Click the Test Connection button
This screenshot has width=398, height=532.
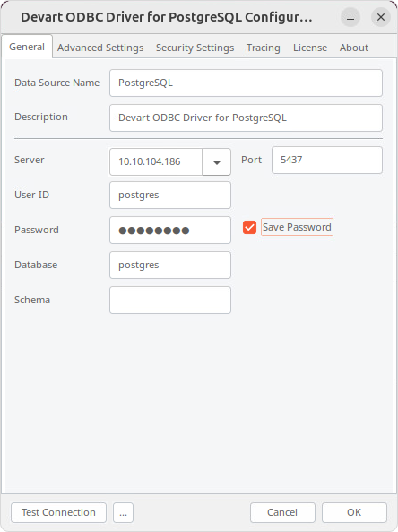(58, 512)
